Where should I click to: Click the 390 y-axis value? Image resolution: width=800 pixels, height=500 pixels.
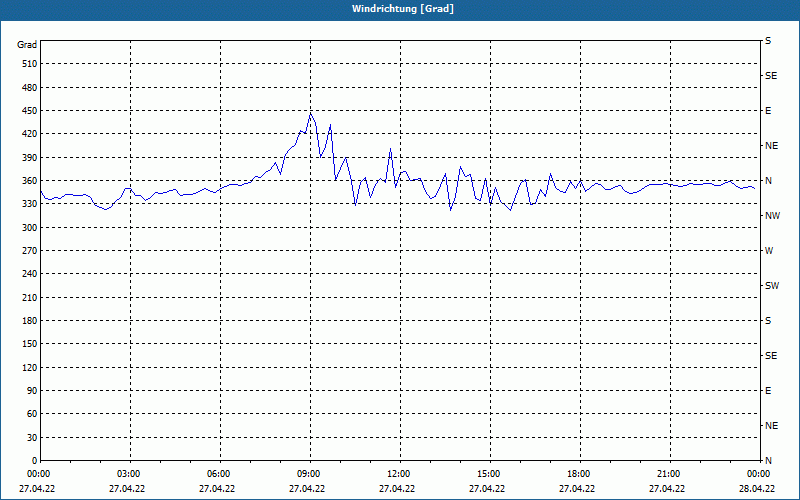tap(29, 158)
